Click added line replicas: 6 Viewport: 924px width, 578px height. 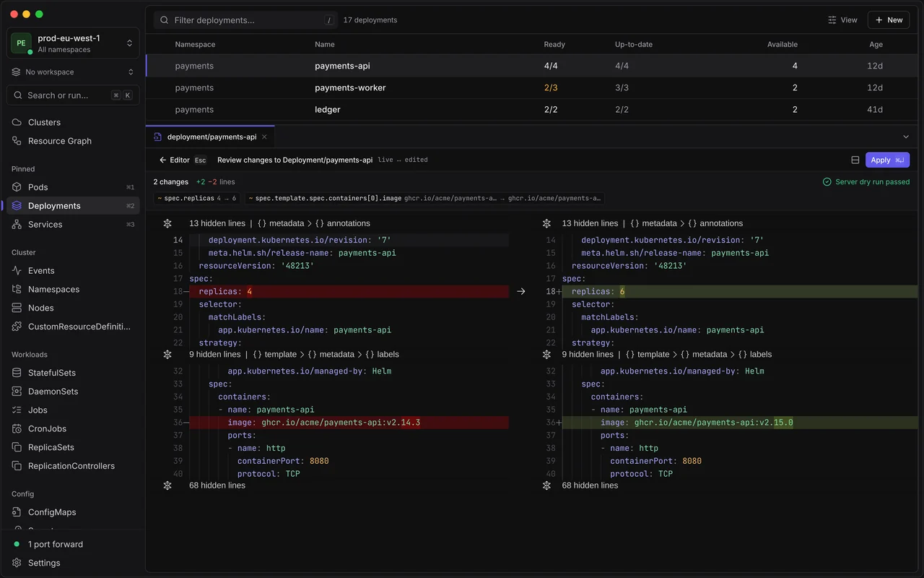pos(740,292)
